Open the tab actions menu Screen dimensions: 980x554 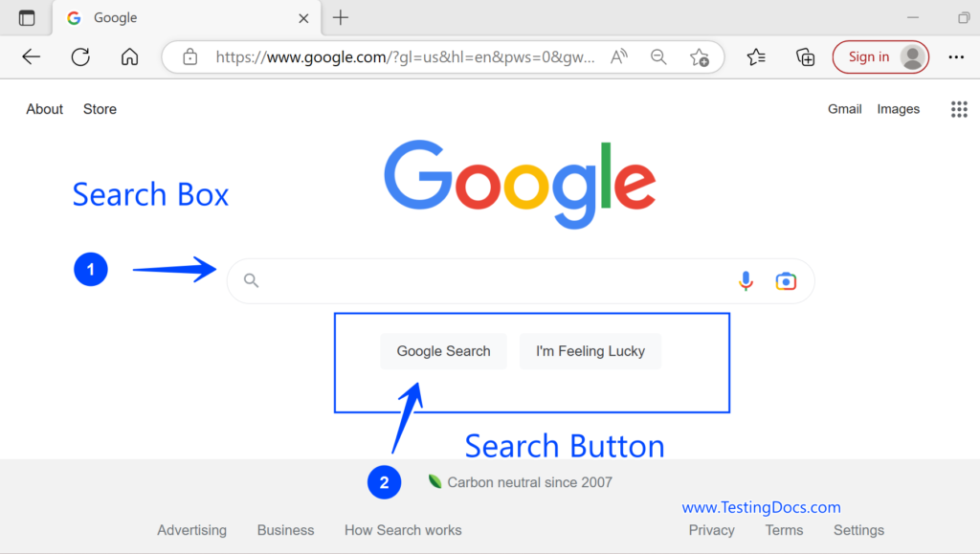click(x=26, y=17)
